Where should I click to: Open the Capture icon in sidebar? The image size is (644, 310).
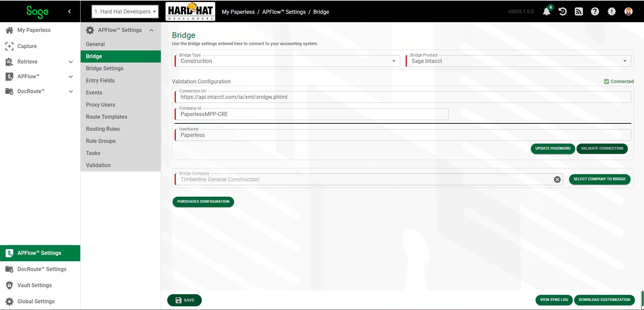[x=9, y=46]
